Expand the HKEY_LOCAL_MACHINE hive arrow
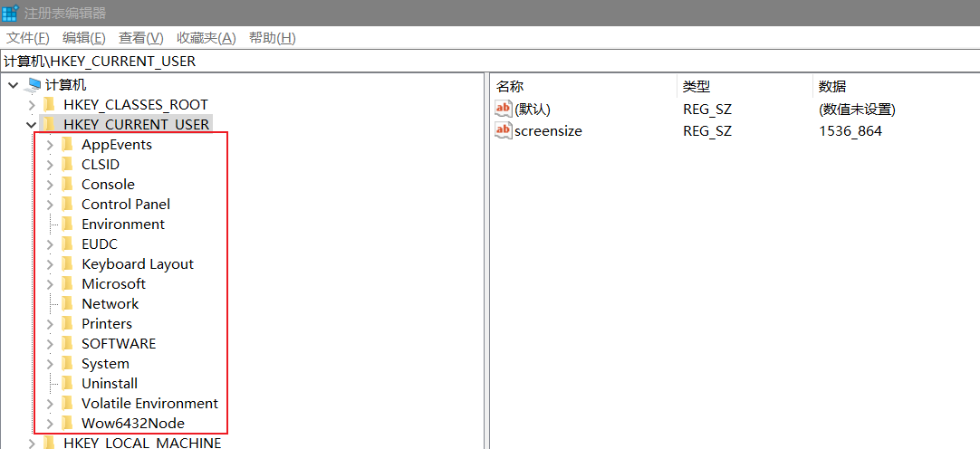Viewport: 980px width, 449px height. (x=32, y=444)
